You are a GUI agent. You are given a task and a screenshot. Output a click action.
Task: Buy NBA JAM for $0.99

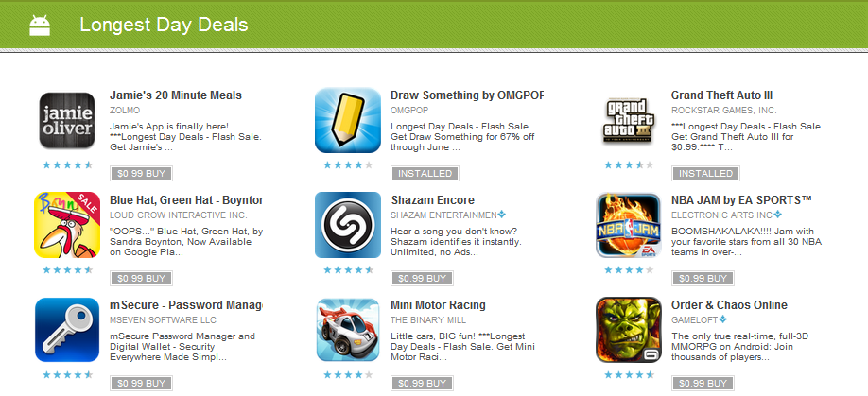pos(703,278)
